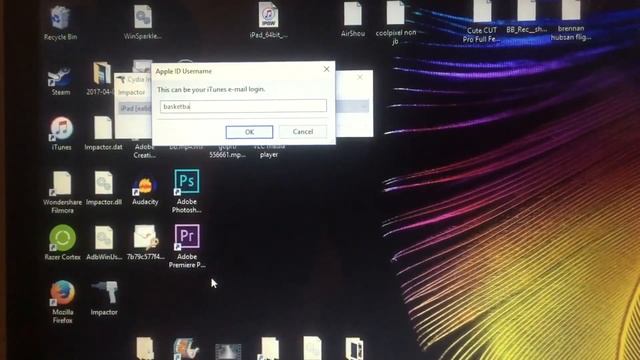Close the Cydia Impactor window behind dialog
The image size is (640, 360).
click(x=360, y=77)
